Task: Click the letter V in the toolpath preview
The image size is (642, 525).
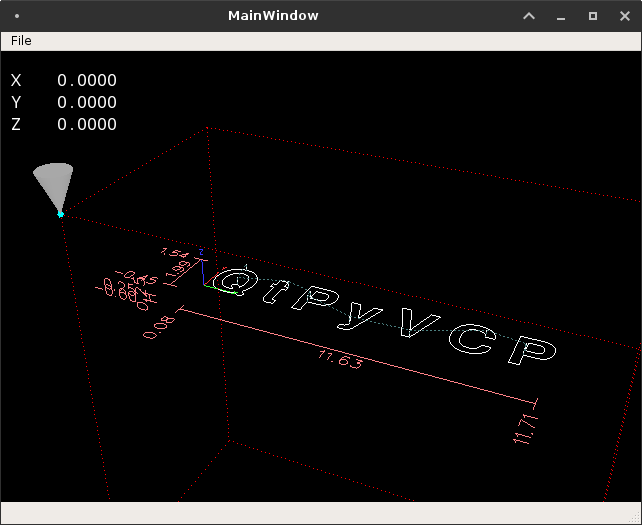Action: 418,322
